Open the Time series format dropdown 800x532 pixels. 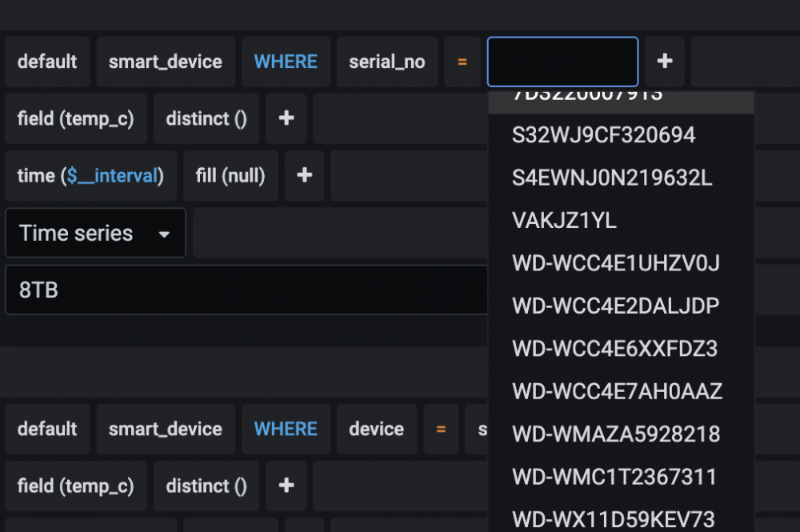click(95, 233)
